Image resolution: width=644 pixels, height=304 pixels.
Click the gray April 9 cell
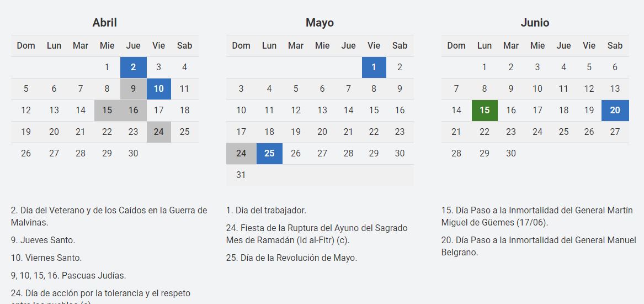[133, 89]
